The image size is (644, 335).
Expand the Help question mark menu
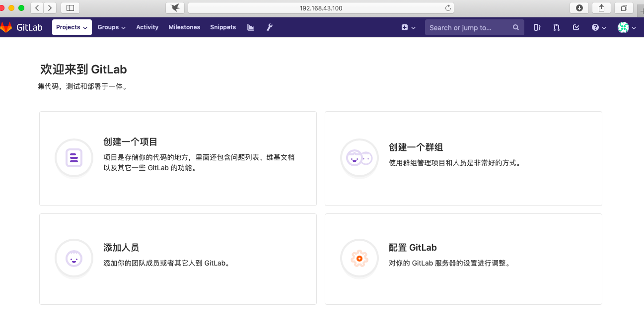pyautogui.click(x=599, y=28)
